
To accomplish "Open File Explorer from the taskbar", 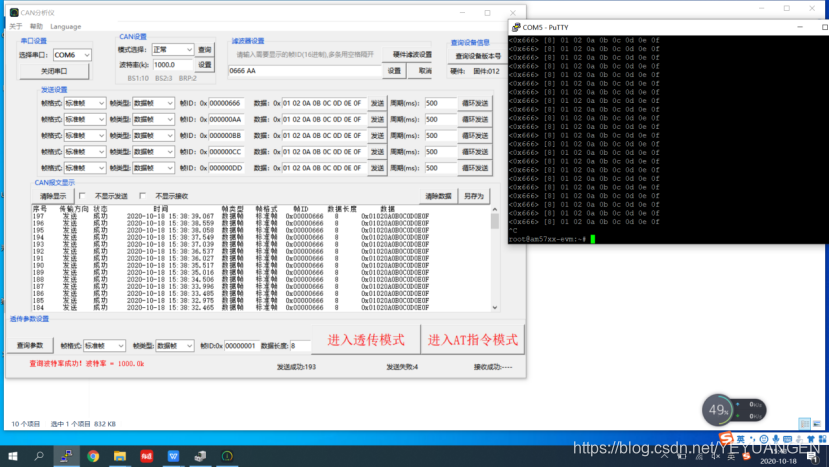I will pos(120,456).
